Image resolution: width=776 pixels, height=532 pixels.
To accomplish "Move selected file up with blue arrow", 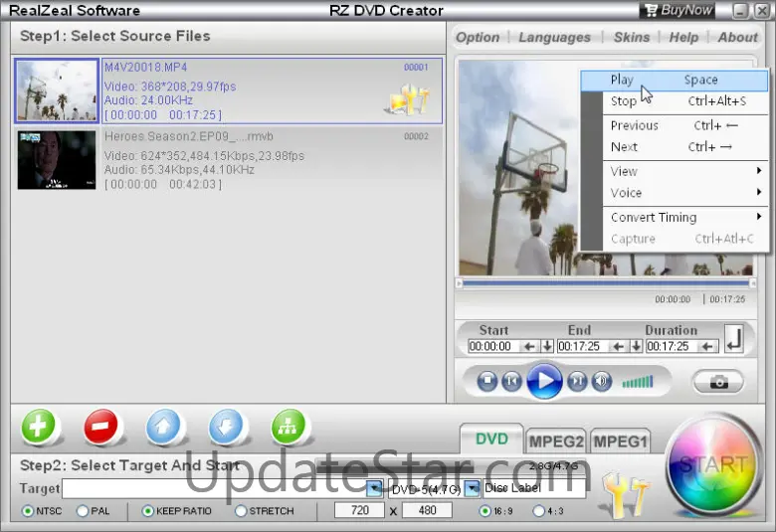I will coord(164,426).
